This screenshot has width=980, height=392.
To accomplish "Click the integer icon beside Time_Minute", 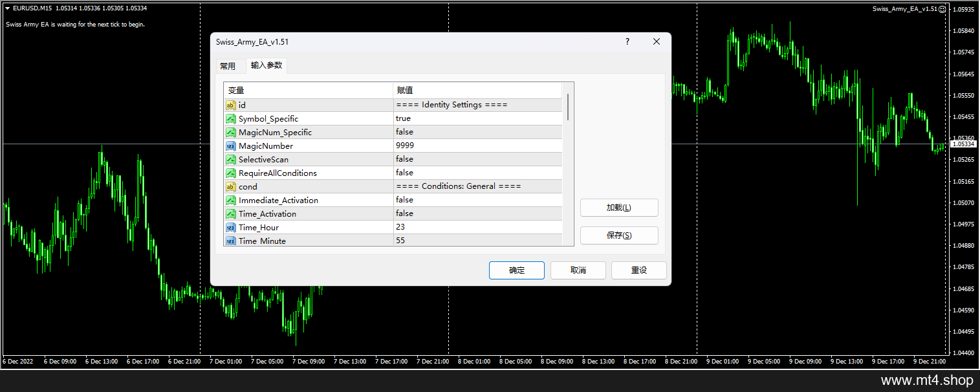I will pyautogui.click(x=230, y=241).
